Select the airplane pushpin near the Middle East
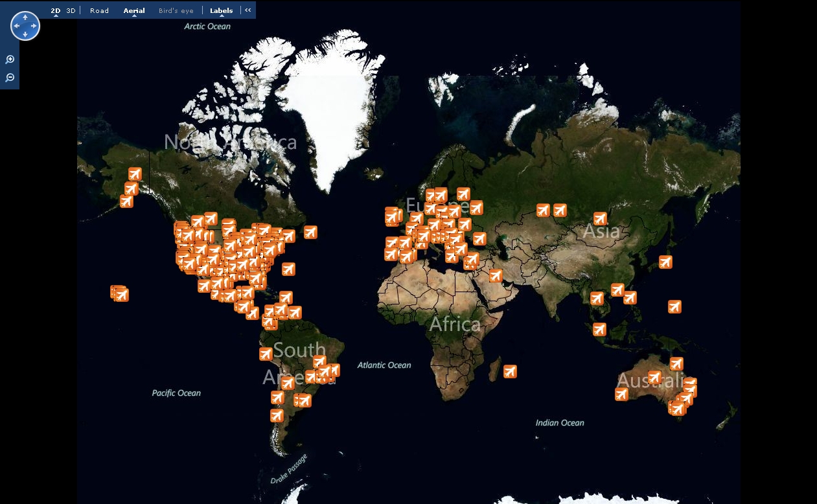817x504 pixels. (495, 275)
